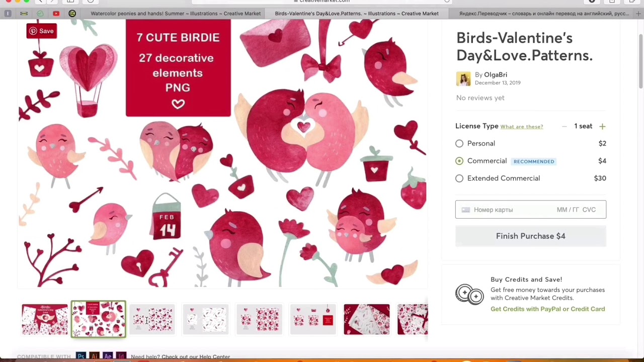Decrease the seat count with minus icon

tap(564, 126)
